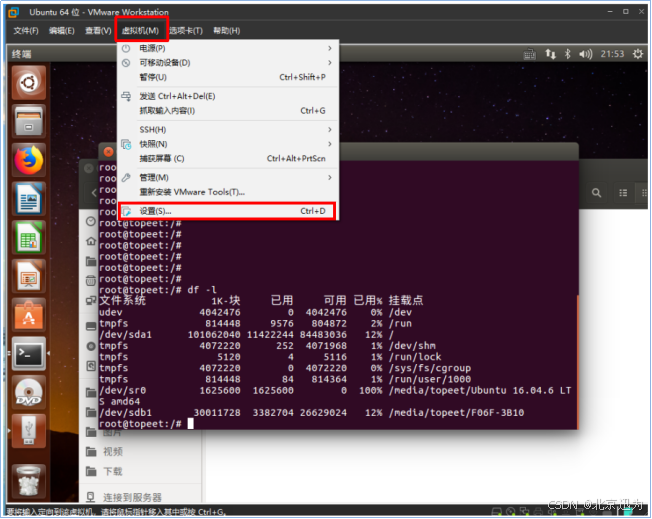652x519 pixels.
Task: Click the keyboard input indicator in panel
Action: pyautogui.click(x=529, y=54)
